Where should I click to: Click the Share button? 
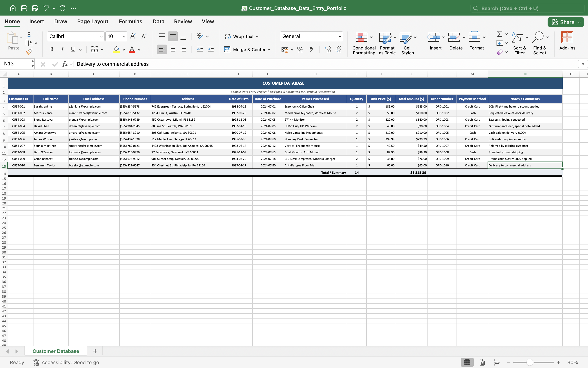(x=563, y=22)
